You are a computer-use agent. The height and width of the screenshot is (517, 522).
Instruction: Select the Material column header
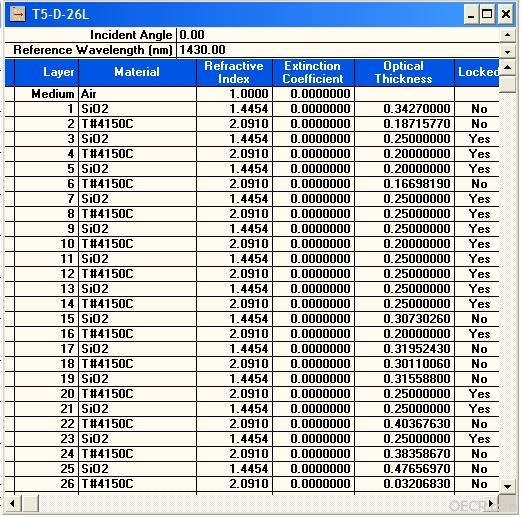[137, 72]
